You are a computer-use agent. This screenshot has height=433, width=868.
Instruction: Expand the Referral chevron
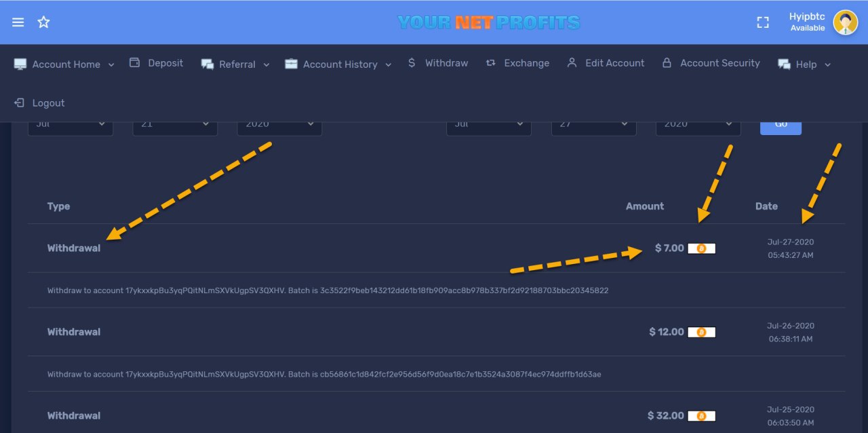tap(267, 64)
